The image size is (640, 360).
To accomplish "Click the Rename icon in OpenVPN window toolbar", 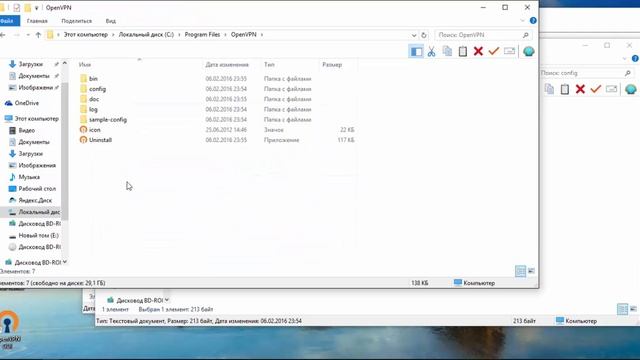I will tap(509, 51).
